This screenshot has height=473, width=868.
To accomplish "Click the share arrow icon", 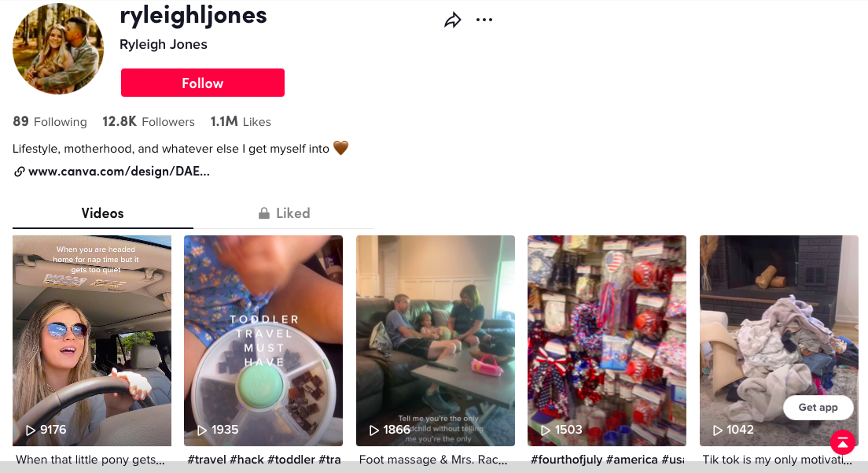I will click(x=453, y=20).
